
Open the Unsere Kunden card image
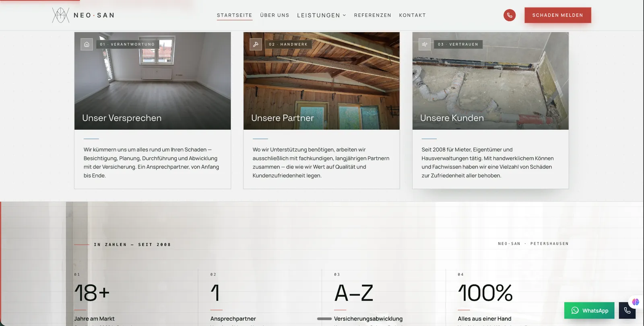point(491,81)
